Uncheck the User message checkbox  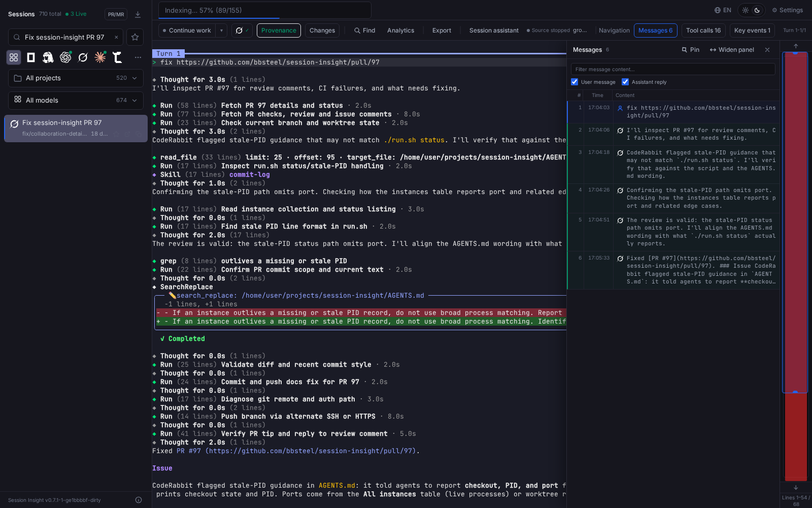point(574,82)
